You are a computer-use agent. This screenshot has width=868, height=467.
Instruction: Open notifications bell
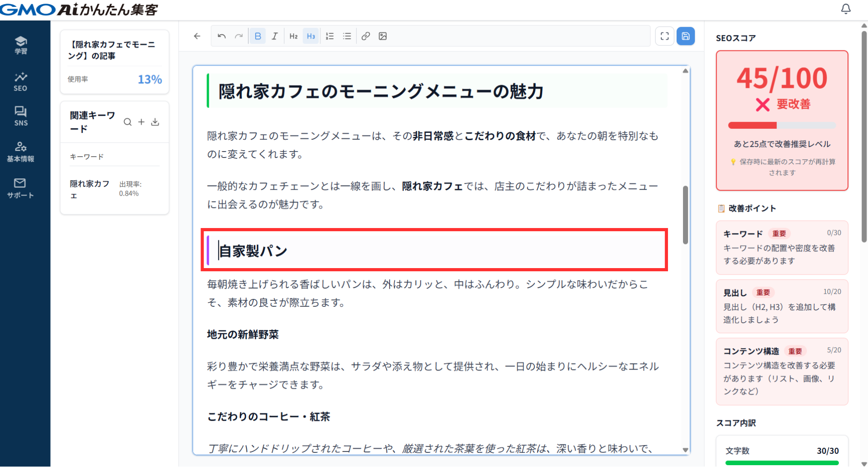coord(846,9)
